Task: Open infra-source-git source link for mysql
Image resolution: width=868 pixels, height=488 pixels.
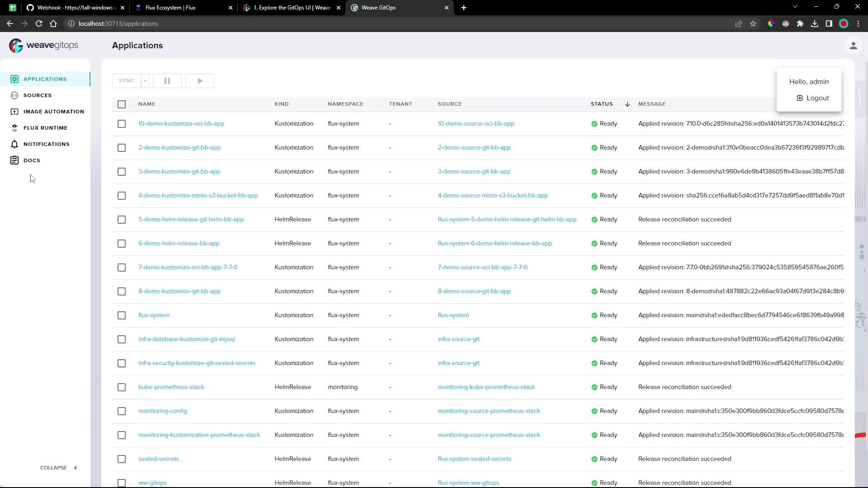Action: 458,339
